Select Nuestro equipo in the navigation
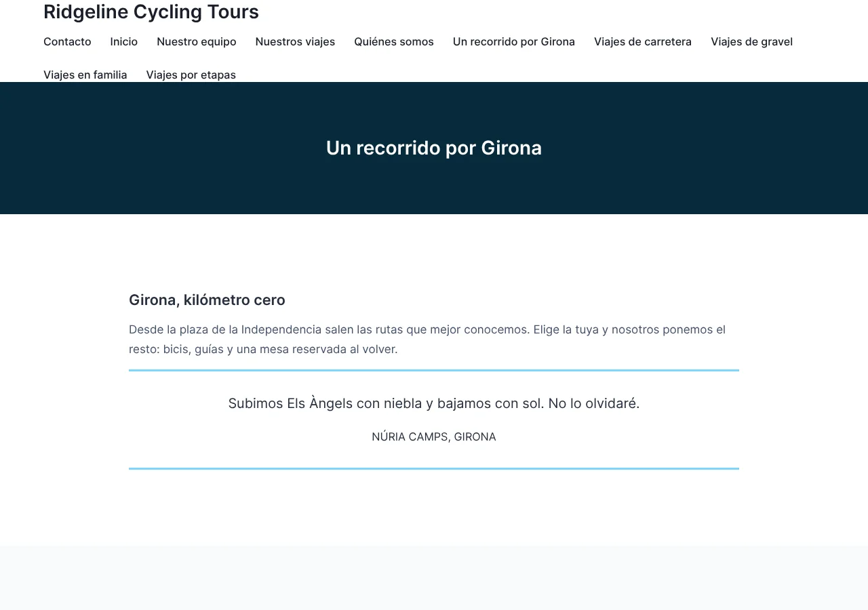 (197, 41)
